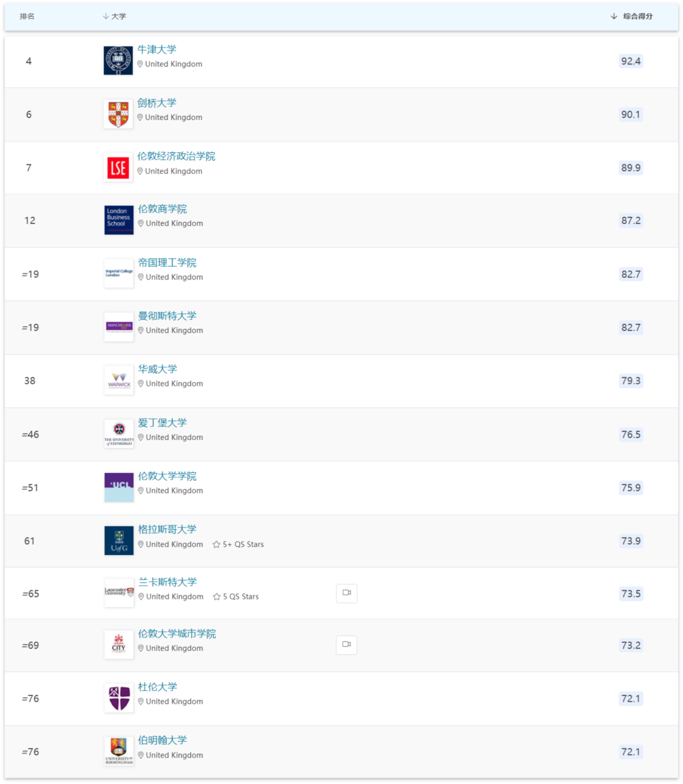Click the Cambridge University shield logo
The image size is (683, 784).
(118, 114)
